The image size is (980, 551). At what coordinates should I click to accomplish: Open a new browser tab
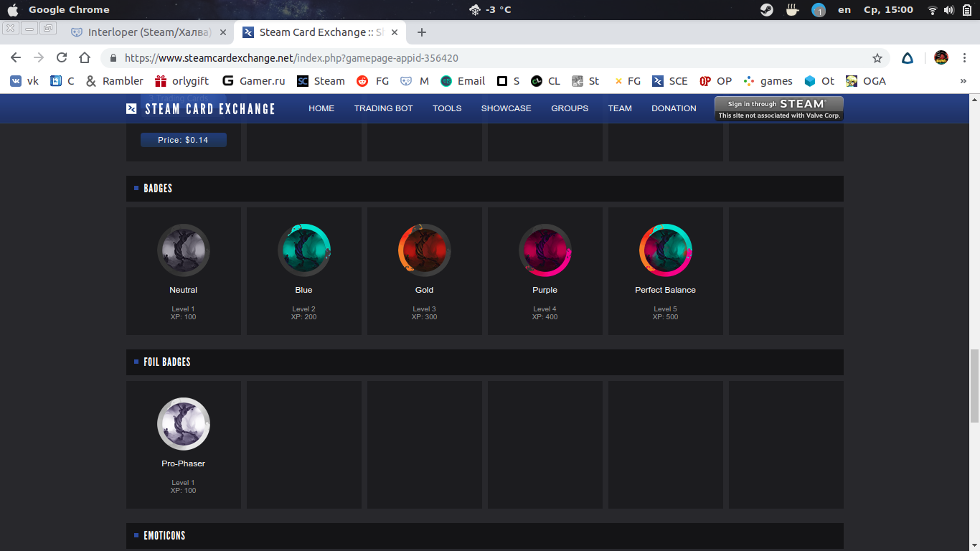pyautogui.click(x=422, y=32)
